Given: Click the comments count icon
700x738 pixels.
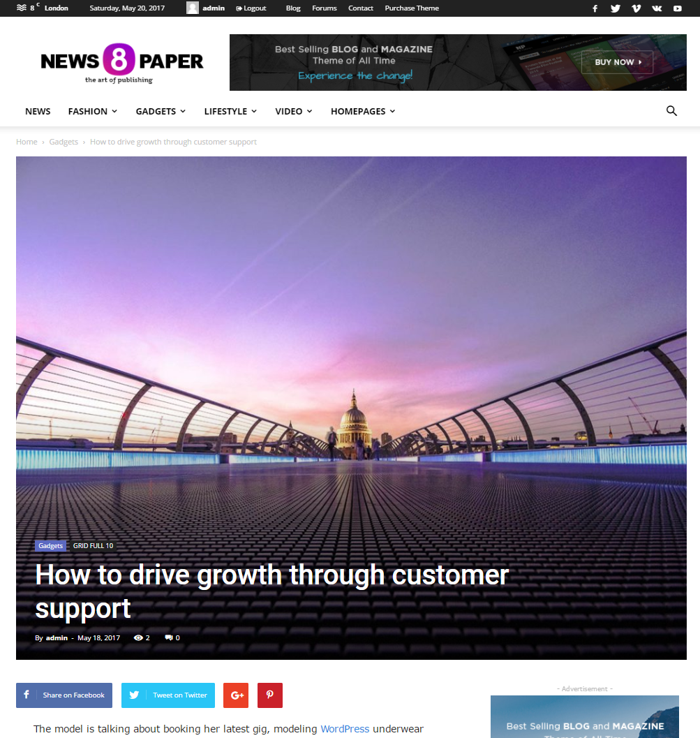Looking at the screenshot, I should [x=169, y=637].
